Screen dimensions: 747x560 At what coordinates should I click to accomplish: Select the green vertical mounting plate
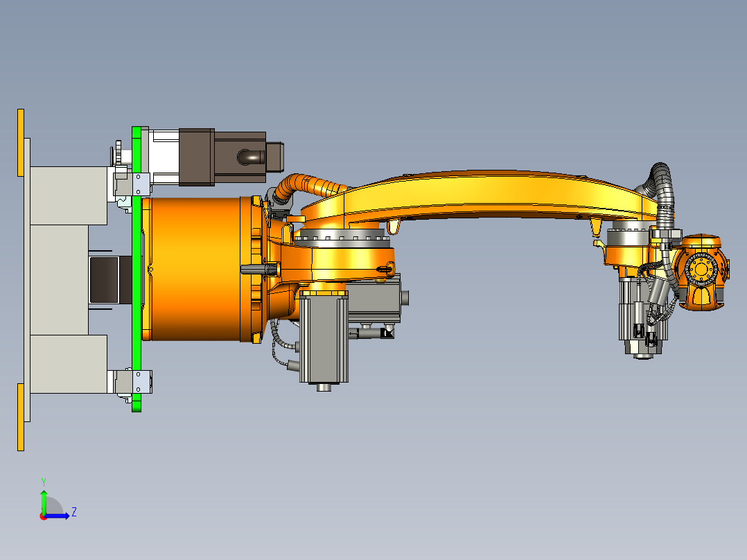point(137,269)
